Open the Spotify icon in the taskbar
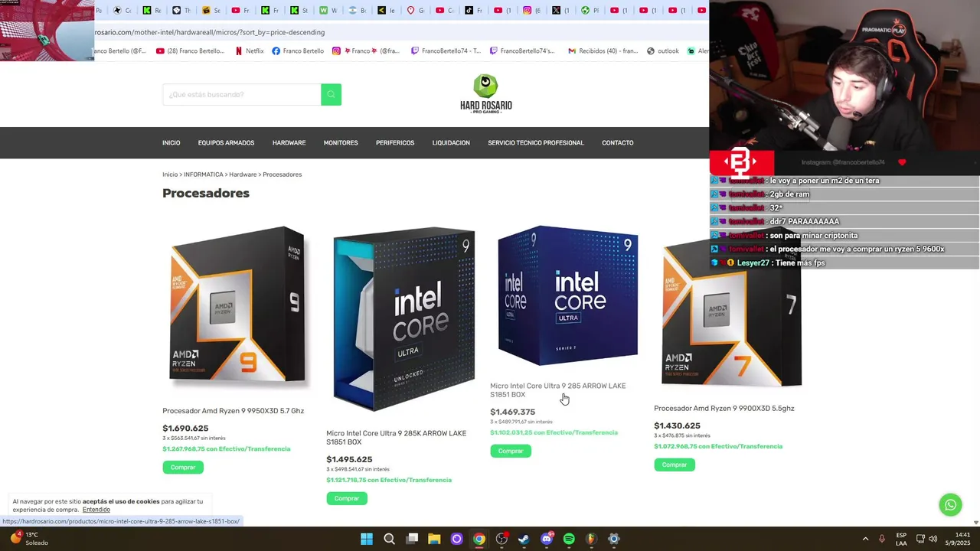Image resolution: width=980 pixels, height=551 pixels. 569,539
